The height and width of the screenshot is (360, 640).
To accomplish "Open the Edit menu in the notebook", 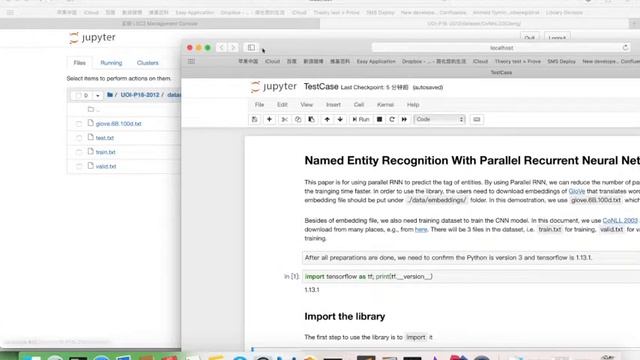I will tap(282, 105).
